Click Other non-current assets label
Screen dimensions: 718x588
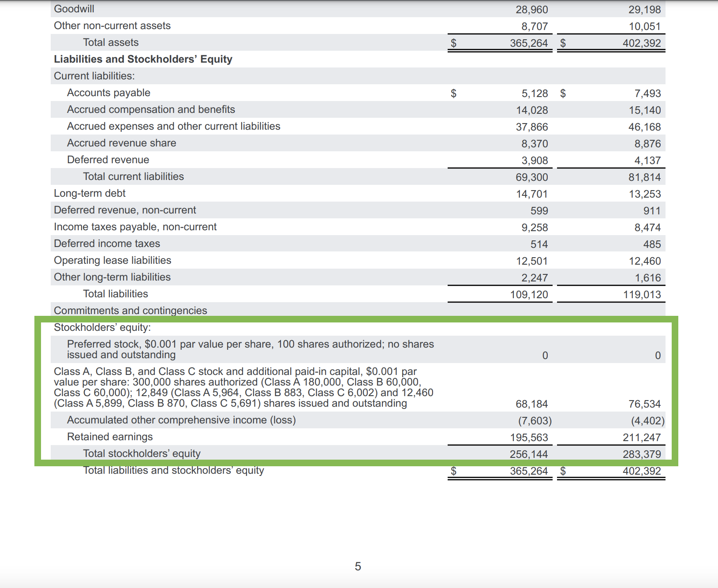coord(112,26)
